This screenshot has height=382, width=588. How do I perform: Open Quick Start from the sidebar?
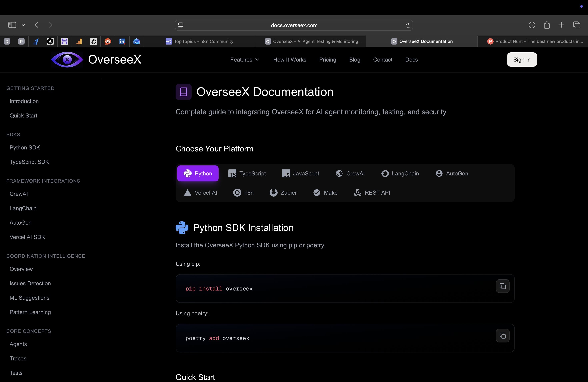tap(23, 115)
